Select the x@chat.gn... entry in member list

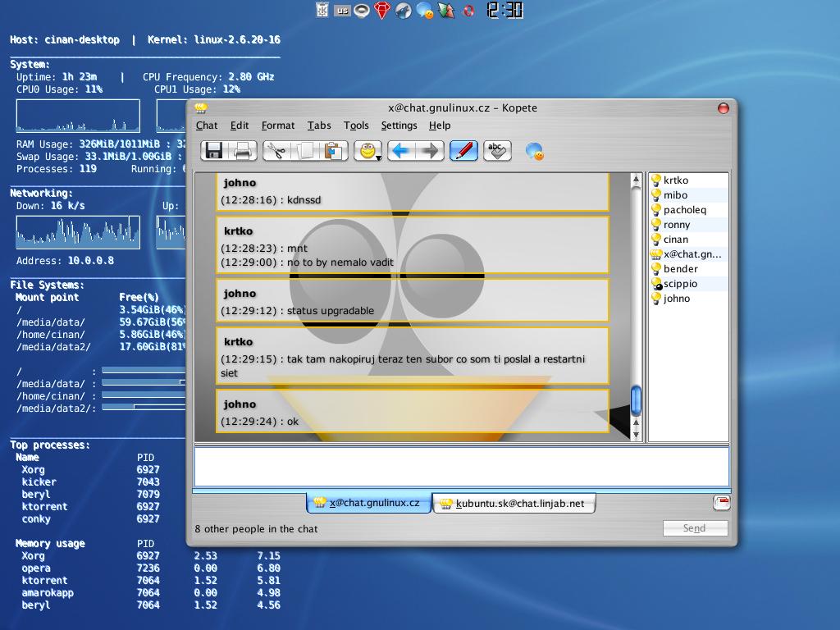pos(688,254)
